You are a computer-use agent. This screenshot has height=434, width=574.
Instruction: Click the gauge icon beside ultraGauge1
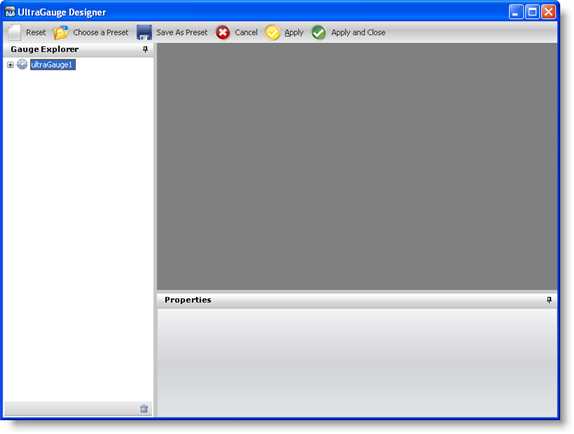(22, 64)
